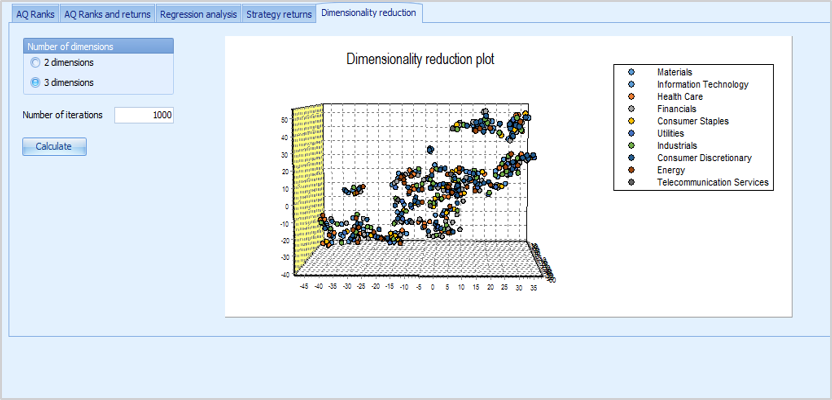Image resolution: width=832 pixels, height=400 pixels.
Task: Choose the 3 dimensions radio button
Action: 37,83
